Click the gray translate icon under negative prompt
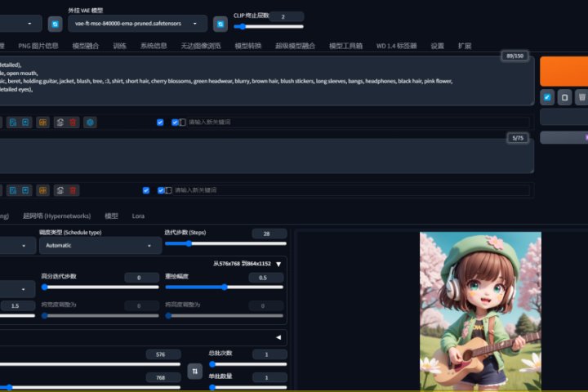This screenshot has height=392, width=588. click(60, 190)
